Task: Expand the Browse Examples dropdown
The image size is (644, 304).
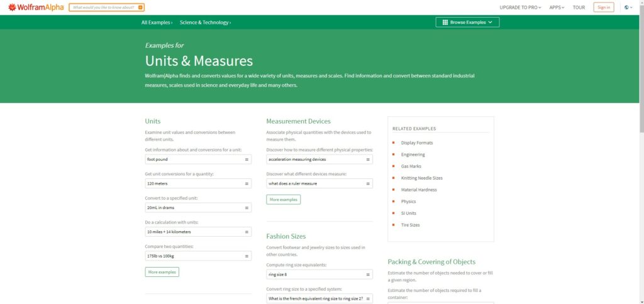Action: pyautogui.click(x=467, y=23)
